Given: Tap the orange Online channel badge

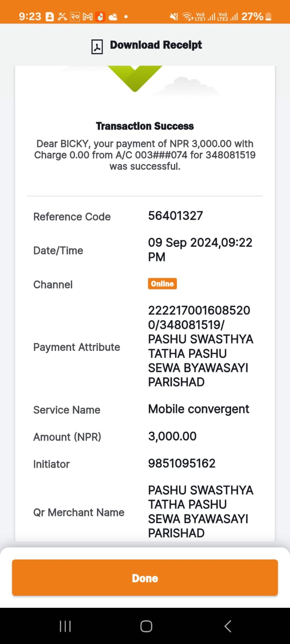Looking at the screenshot, I should coord(162,284).
